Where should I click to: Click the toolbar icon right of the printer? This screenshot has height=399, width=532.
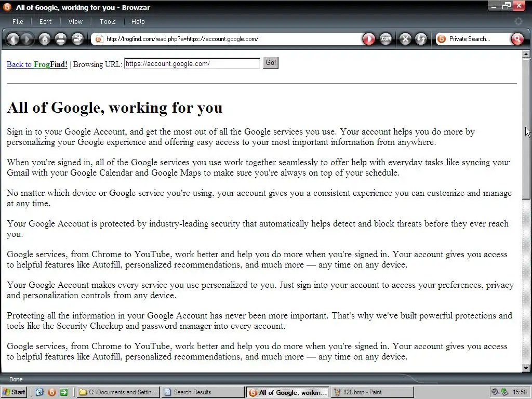(77, 39)
